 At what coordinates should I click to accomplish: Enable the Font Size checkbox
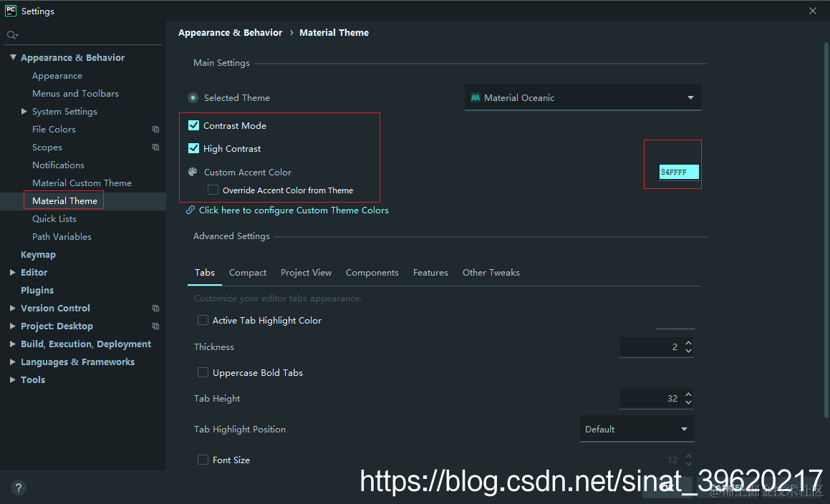coord(203,460)
